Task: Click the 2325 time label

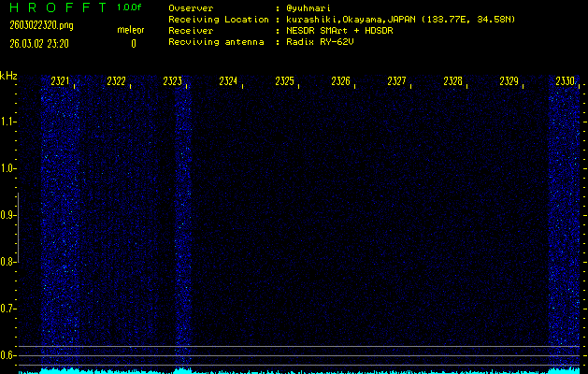Action: point(284,82)
